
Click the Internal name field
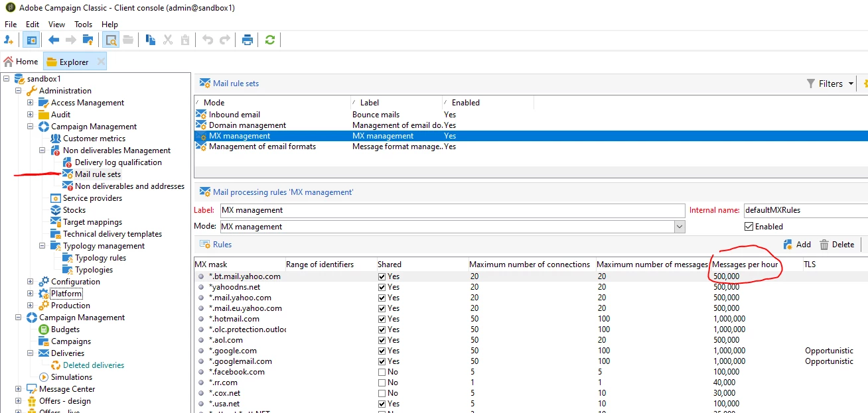pos(806,210)
